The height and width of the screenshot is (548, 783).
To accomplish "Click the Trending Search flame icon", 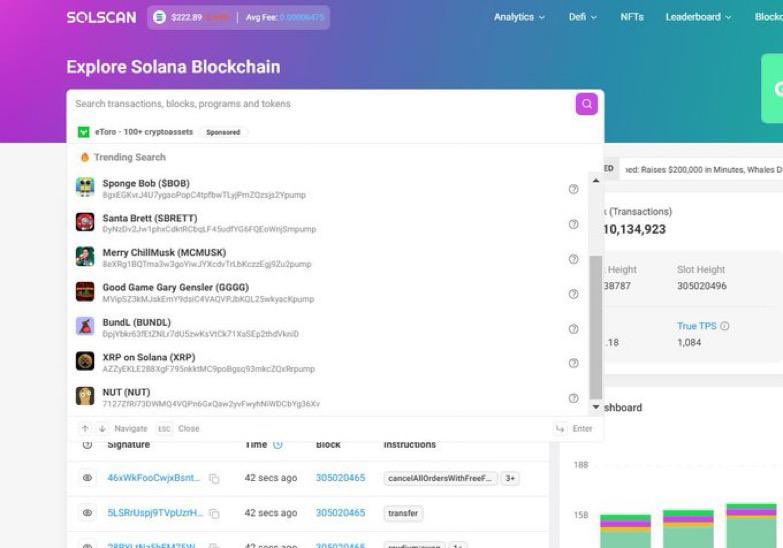I will (x=85, y=157).
